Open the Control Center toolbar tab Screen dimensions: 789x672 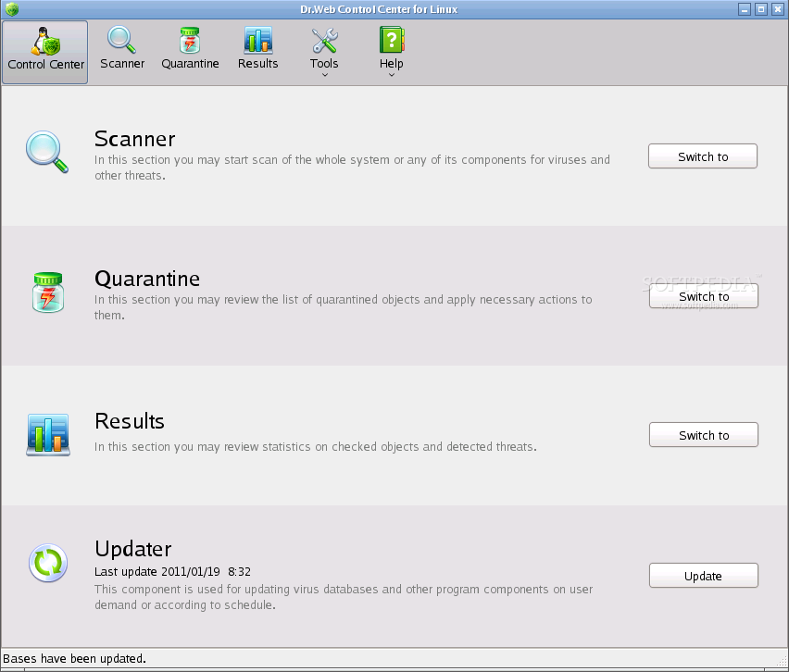pos(45,53)
